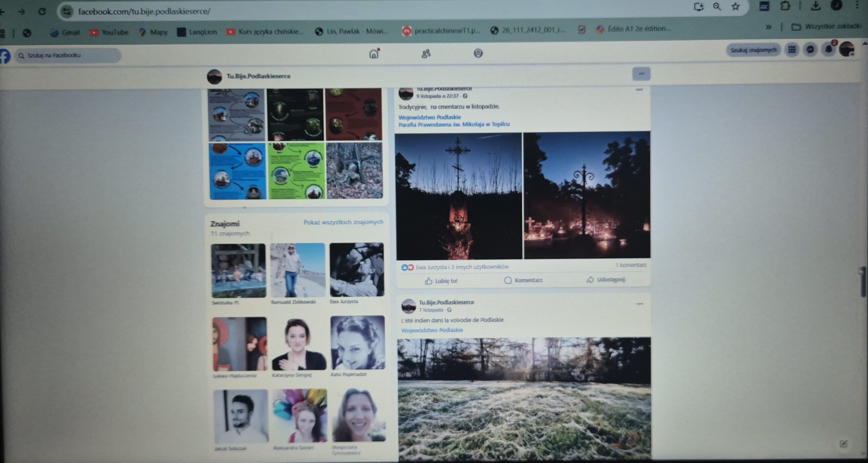Image resolution: width=868 pixels, height=463 pixels.
Task: Expand hidden bookmarks chevron
Action: (768, 27)
